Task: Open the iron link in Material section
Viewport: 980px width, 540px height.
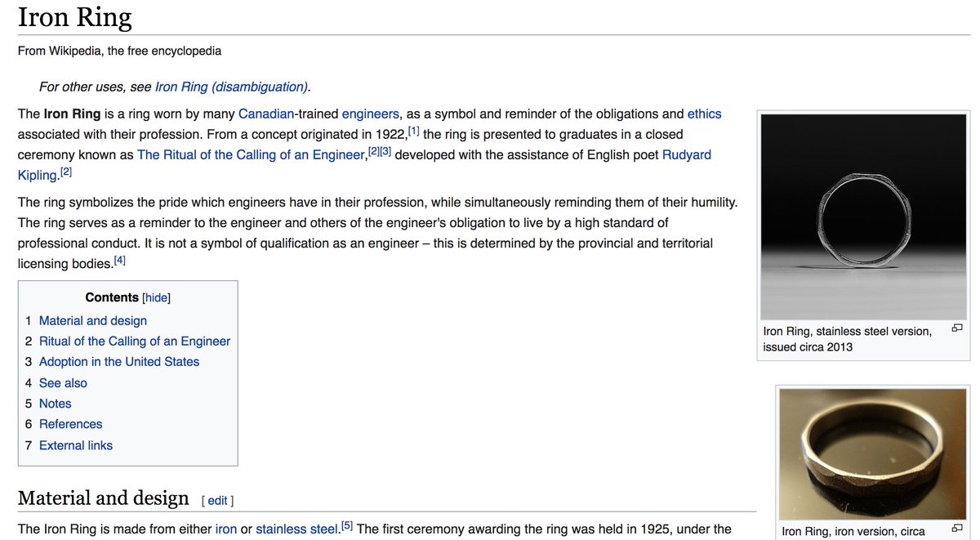Action: pyautogui.click(x=226, y=529)
